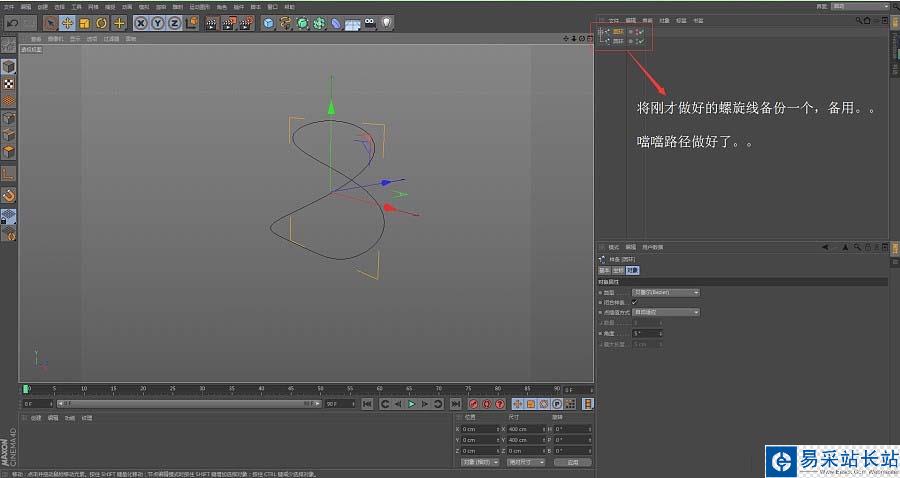
Task: Toggle enable checkmark of top spline
Action: coord(641,32)
